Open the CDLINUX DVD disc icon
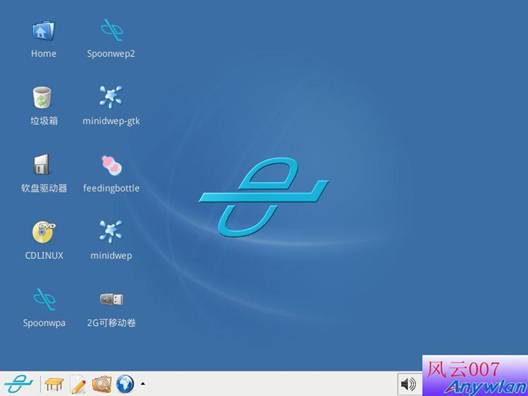The image size is (528, 396). (44, 232)
